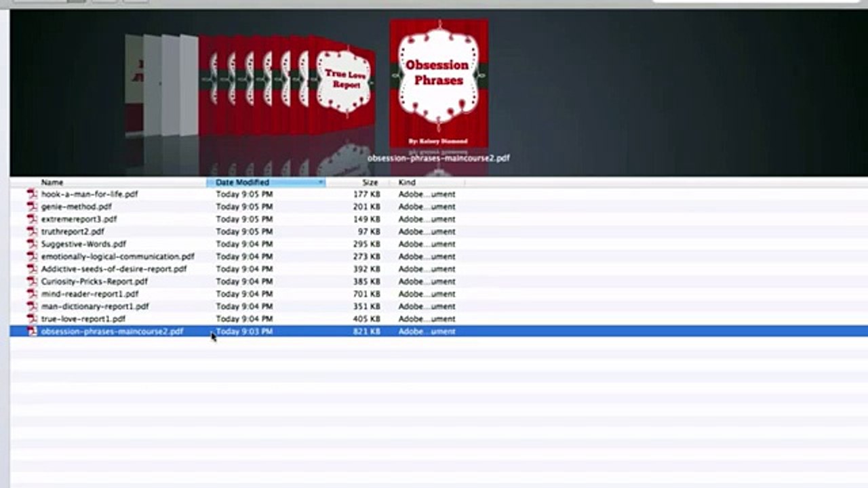Click PDF icon beside extremereport3.pdf
This screenshot has height=488, width=868.
(31, 219)
